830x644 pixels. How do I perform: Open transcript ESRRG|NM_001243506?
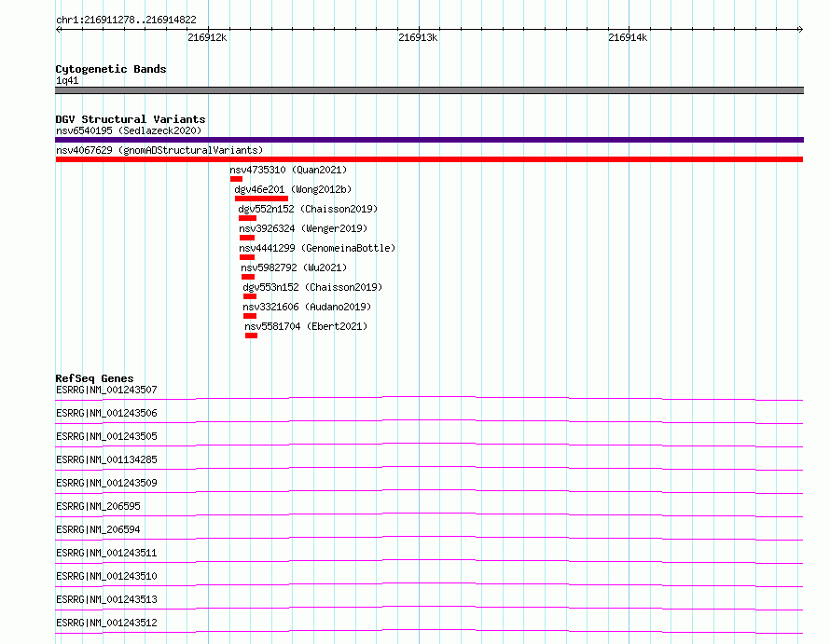tap(106, 413)
